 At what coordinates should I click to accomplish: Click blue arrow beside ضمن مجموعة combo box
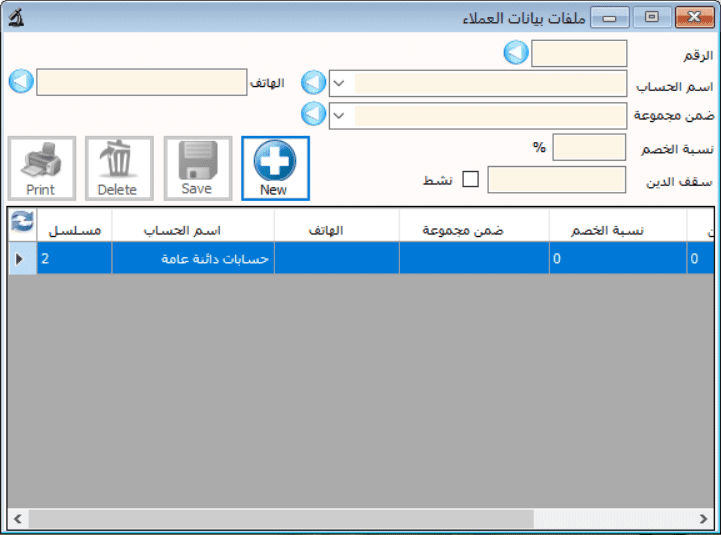(314, 115)
